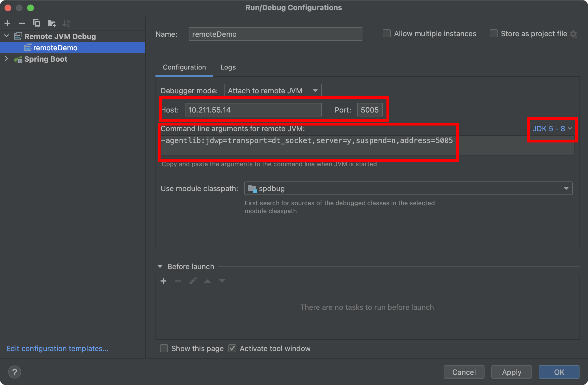Viewport: 588px width, 385px height.
Task: Click the Remove Configuration minus icon
Action: click(x=22, y=23)
